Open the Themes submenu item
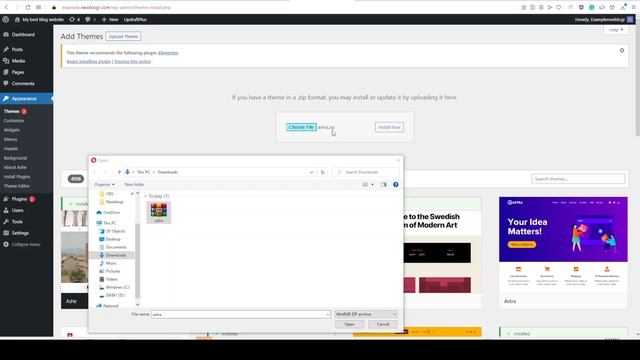Image resolution: width=640 pixels, height=360 pixels. 12,111
